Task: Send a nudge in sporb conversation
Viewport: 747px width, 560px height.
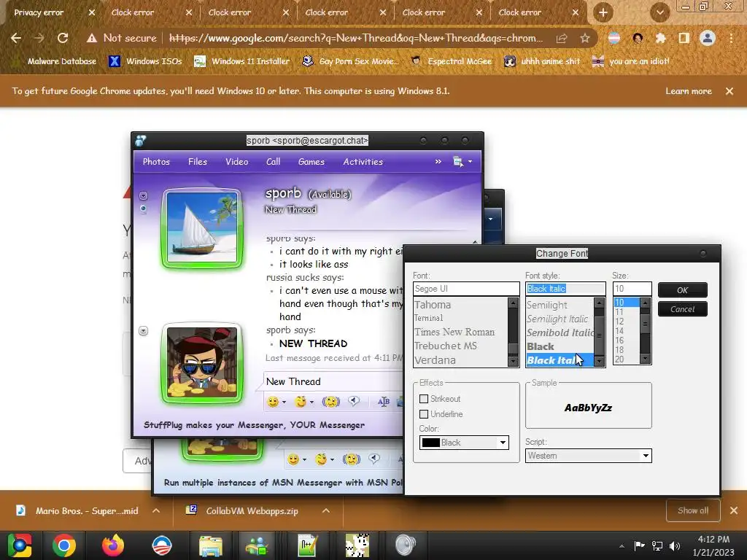Action: click(330, 402)
